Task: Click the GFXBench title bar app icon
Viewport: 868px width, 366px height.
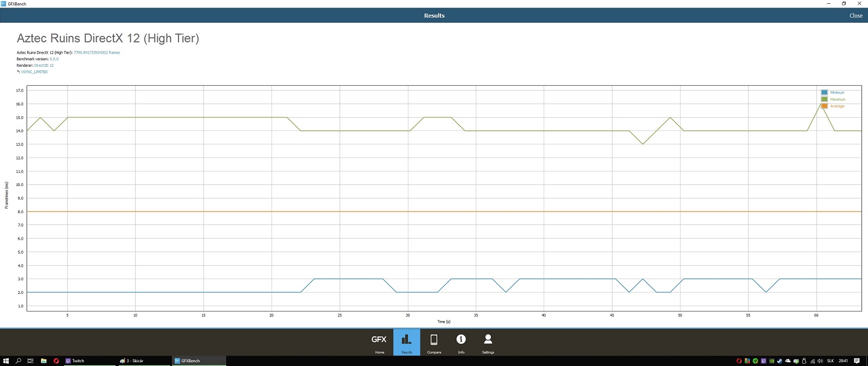Action: pos(3,4)
